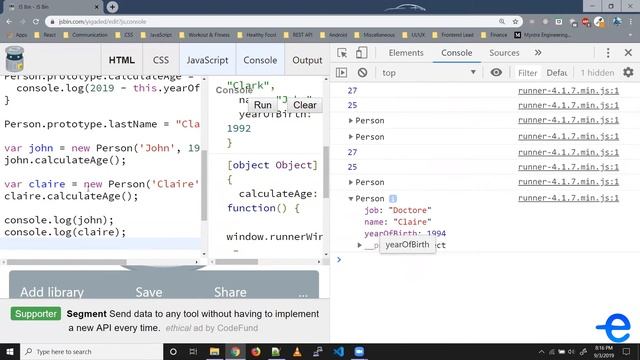Select the inspect element cursor icon
The width and height of the screenshot is (640, 360).
click(342, 53)
